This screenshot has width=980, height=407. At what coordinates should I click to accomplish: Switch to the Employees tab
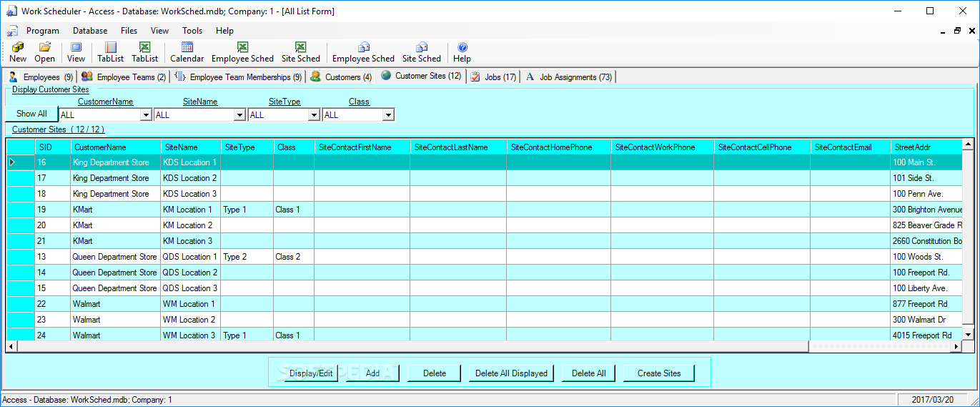(x=41, y=77)
